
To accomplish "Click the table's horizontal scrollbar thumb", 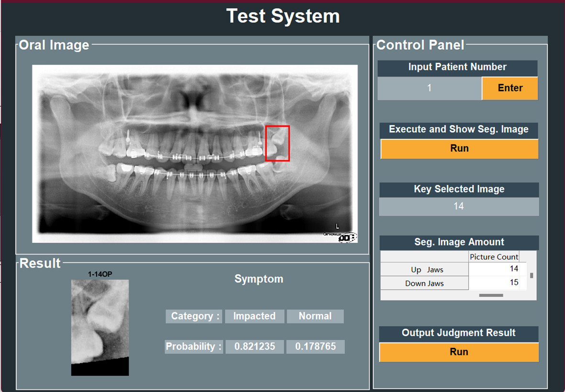I will click(491, 295).
